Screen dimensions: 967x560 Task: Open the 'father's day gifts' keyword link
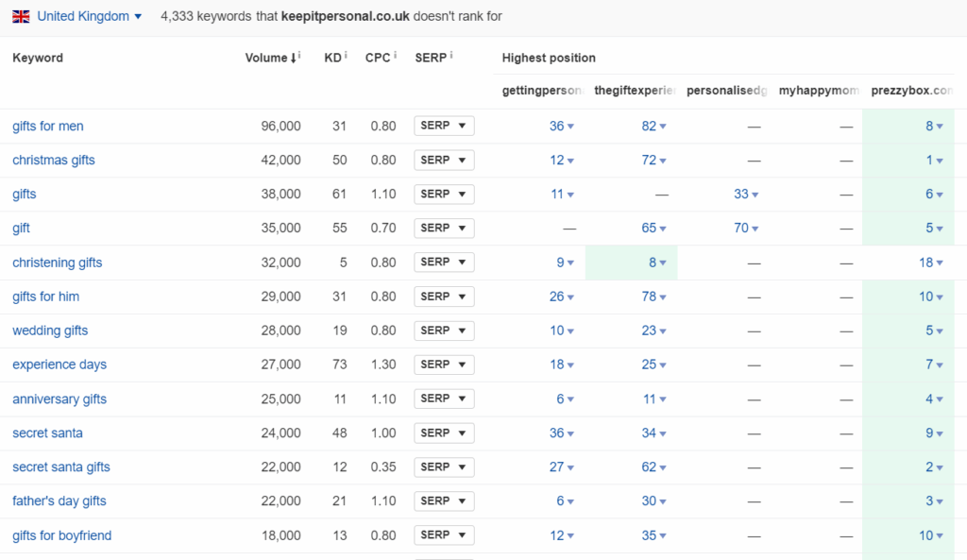(x=59, y=501)
